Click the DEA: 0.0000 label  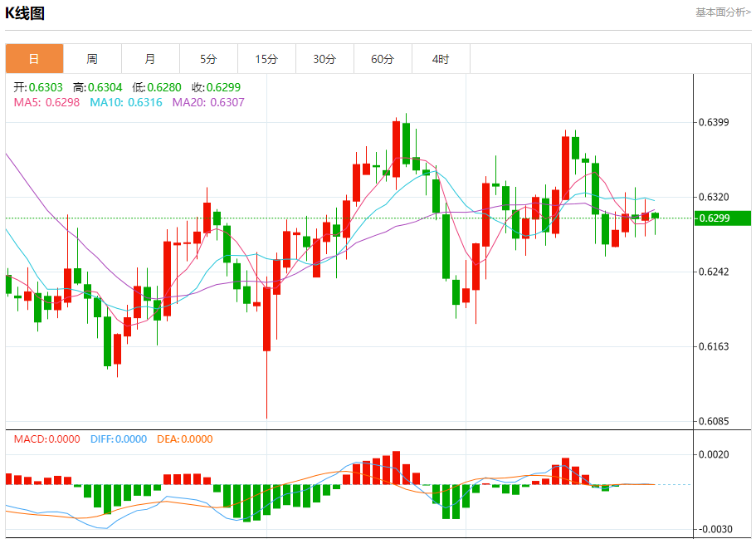coord(185,439)
